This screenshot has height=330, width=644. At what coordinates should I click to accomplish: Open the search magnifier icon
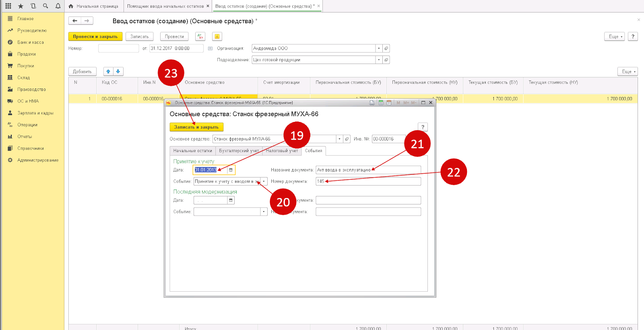45,6
